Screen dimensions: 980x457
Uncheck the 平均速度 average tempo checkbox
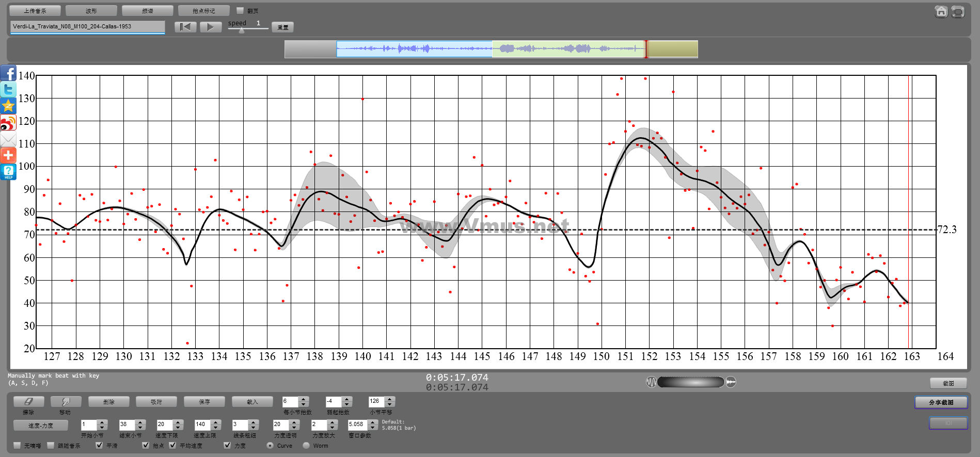pyautogui.click(x=172, y=445)
